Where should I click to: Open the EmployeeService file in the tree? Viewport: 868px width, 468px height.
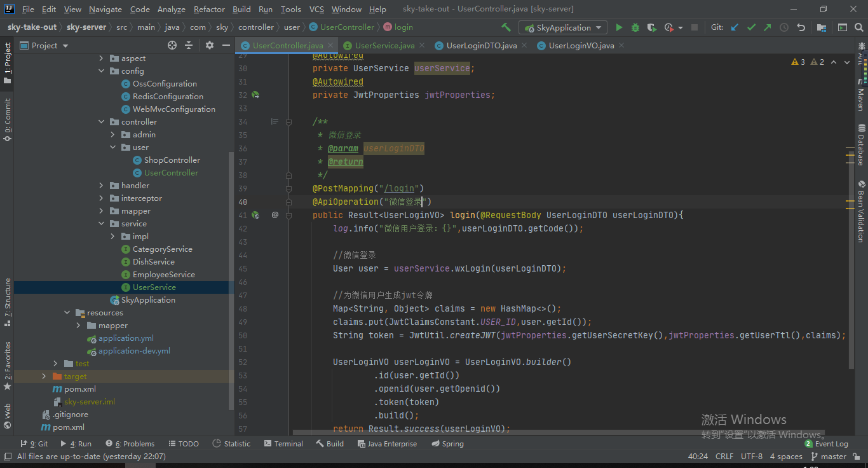click(x=163, y=275)
